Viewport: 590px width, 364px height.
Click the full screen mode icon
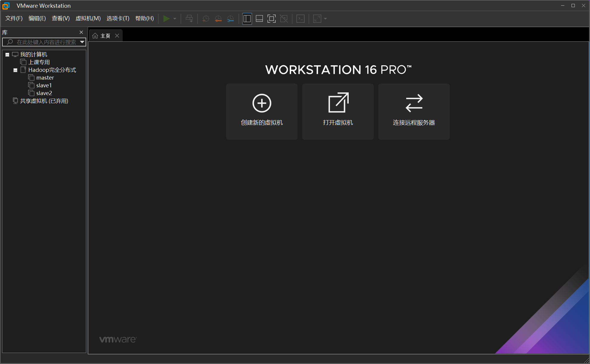[271, 19]
